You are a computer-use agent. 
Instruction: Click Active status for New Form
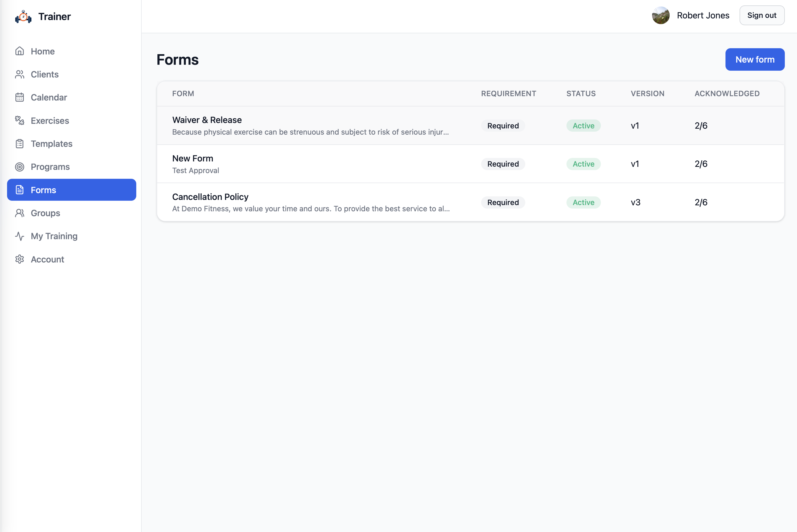(583, 164)
